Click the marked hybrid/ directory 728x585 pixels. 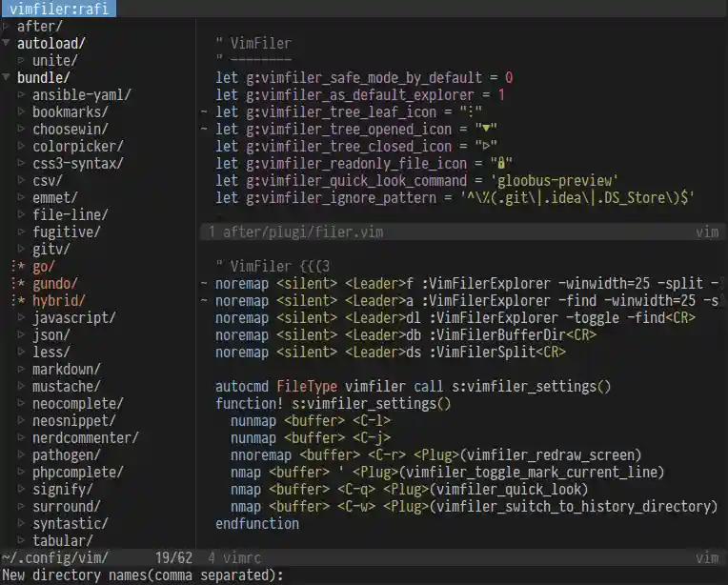tap(59, 300)
